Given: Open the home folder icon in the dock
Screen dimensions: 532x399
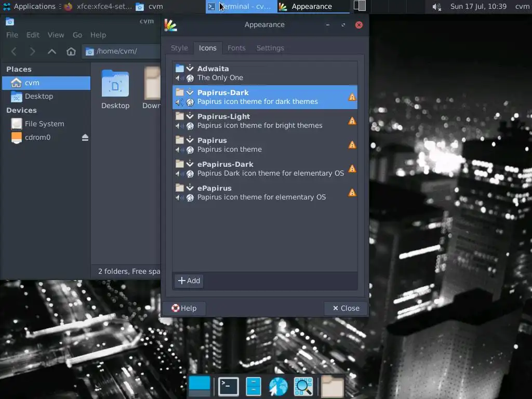Looking at the screenshot, I should [x=332, y=387].
